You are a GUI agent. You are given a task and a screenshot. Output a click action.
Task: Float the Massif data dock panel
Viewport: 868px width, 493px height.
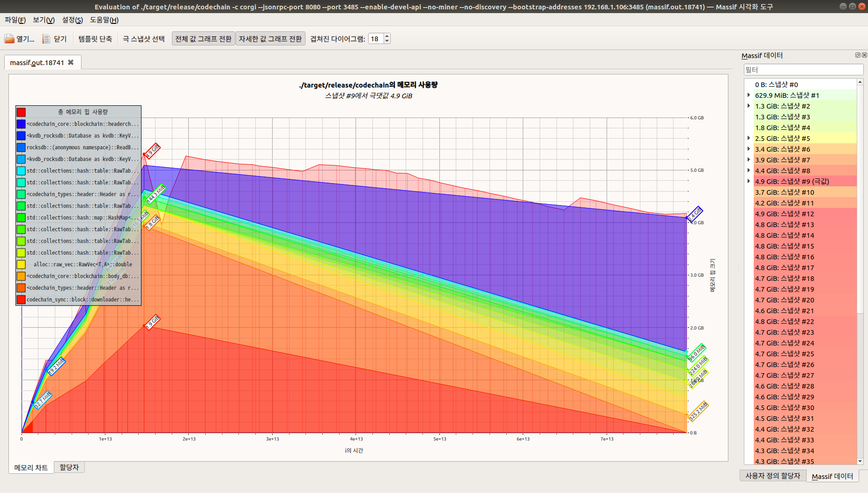point(858,55)
